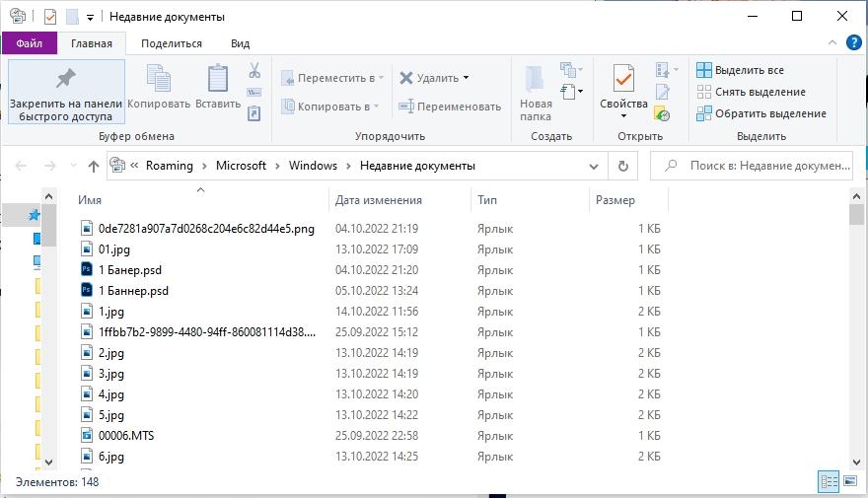Image resolution: width=868 pixels, height=498 pixels.
Task: Click the Вставить clipboard icon
Action: pyautogui.click(x=218, y=79)
